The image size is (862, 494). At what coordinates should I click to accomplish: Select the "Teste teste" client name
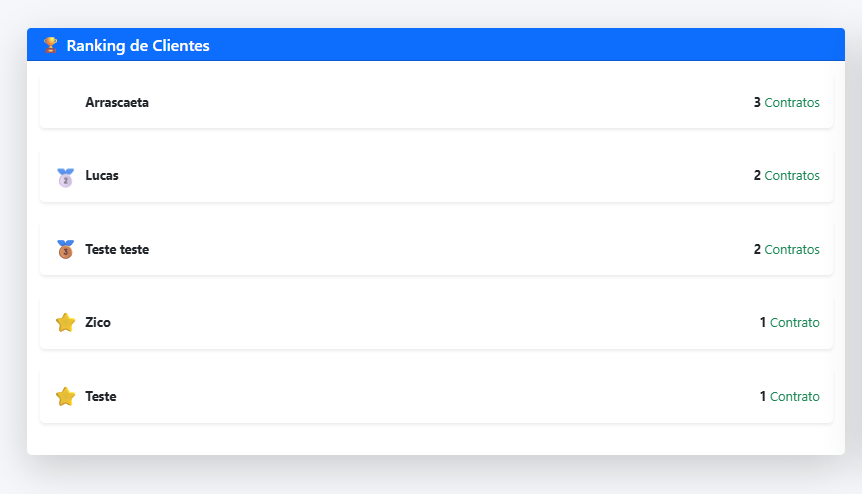coord(117,250)
